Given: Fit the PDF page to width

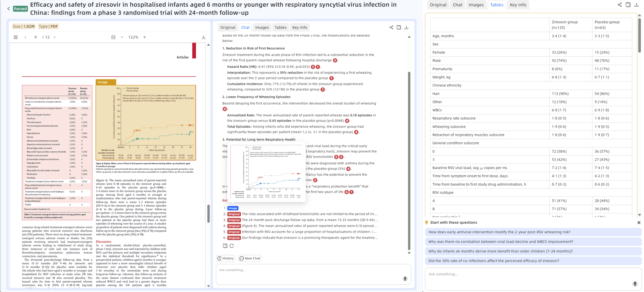Looking at the screenshot, I should click(x=113, y=37).
